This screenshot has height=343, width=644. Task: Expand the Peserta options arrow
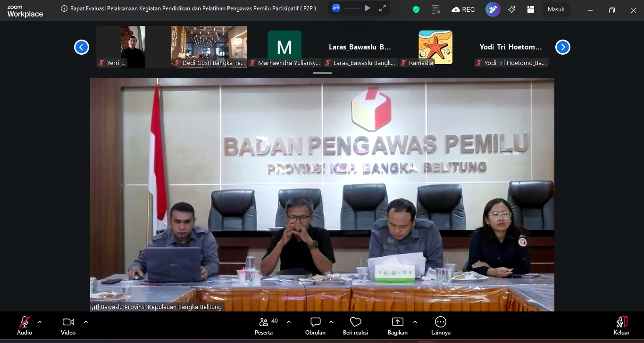pos(289,322)
